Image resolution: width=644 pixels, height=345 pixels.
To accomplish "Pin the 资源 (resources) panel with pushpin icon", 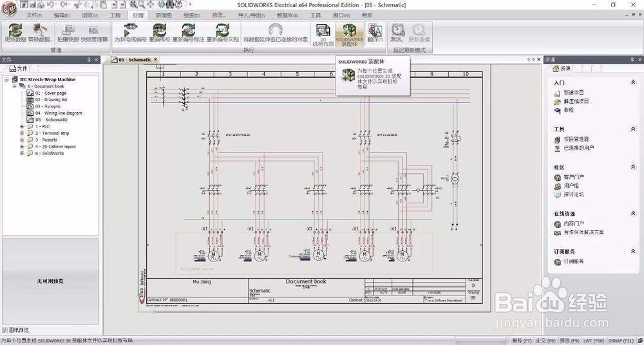I will [x=631, y=60].
